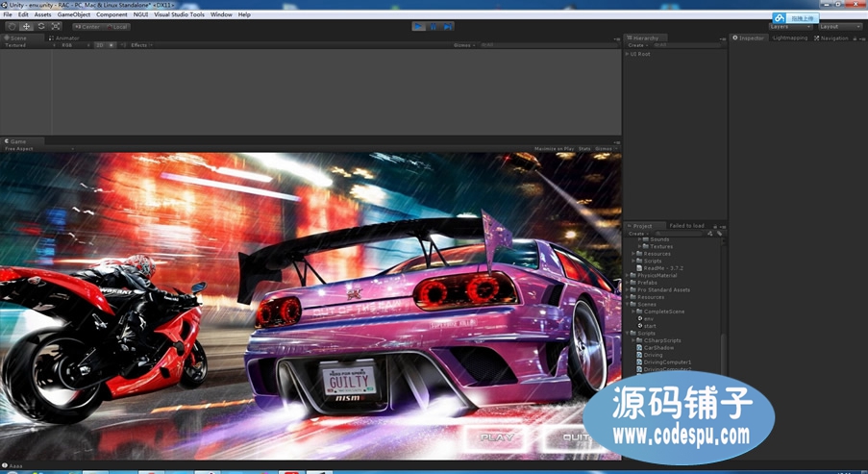Expand the Pro Standard Assets folder
The image size is (868, 474).
pos(627,289)
